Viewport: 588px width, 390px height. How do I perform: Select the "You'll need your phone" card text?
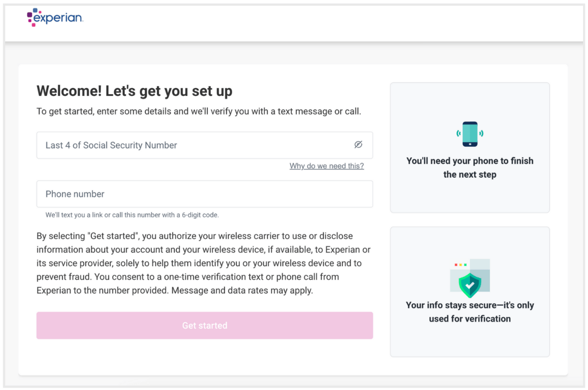coord(470,167)
